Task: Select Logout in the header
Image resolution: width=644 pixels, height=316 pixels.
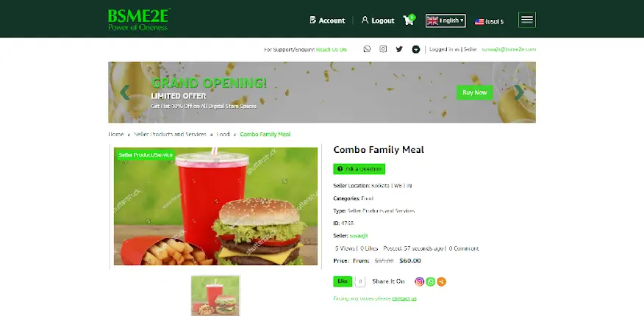Action: pos(378,21)
